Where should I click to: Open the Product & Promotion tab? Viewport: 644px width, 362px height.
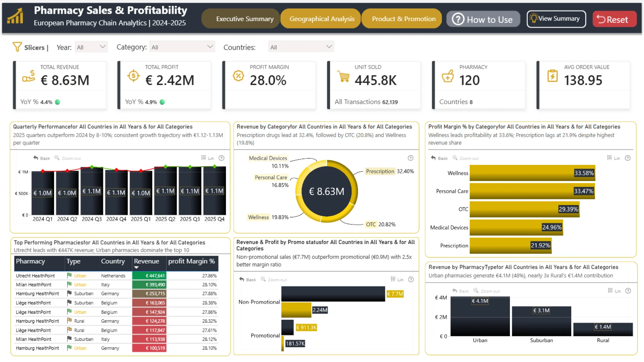point(404,19)
